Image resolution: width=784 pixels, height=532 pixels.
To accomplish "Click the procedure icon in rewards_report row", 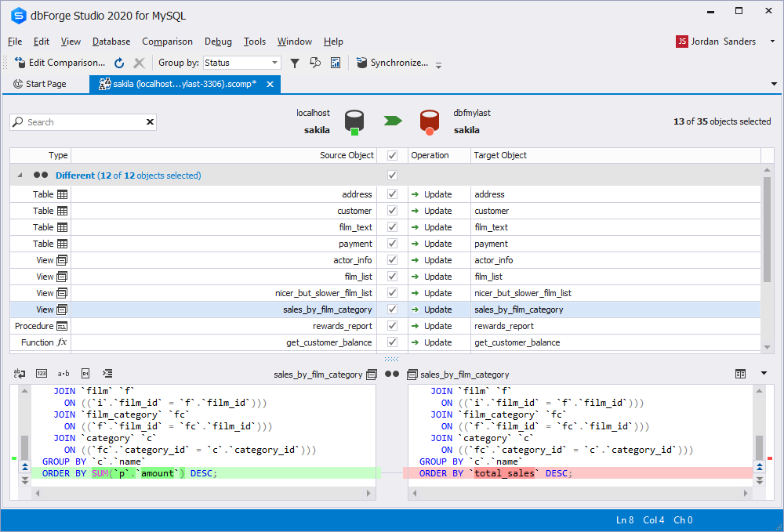I will [x=62, y=326].
